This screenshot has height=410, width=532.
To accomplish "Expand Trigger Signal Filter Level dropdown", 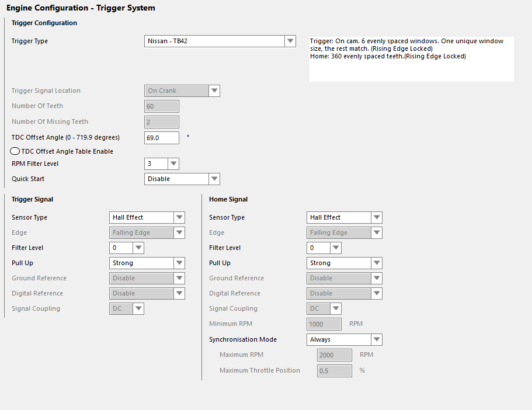I will (127, 248).
